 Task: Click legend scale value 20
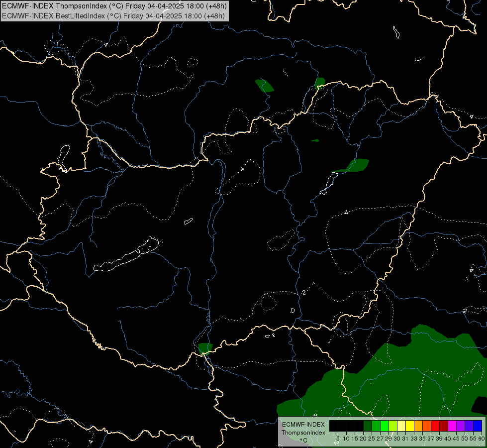coord(364,439)
